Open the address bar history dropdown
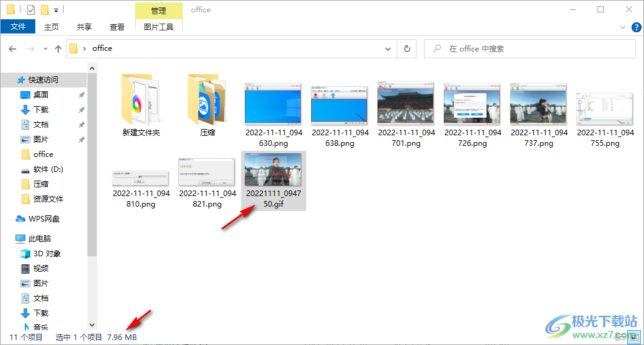 point(388,48)
